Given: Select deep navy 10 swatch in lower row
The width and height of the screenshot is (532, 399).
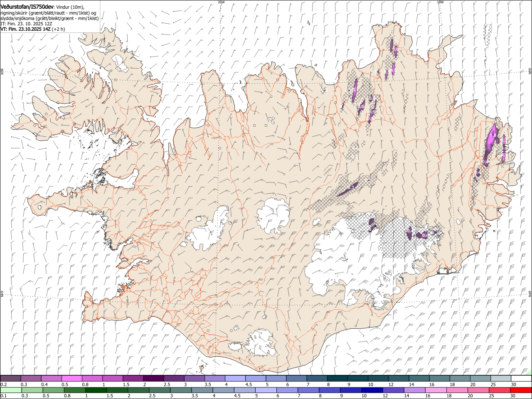Looking at the screenshot, I should (x=372, y=390).
